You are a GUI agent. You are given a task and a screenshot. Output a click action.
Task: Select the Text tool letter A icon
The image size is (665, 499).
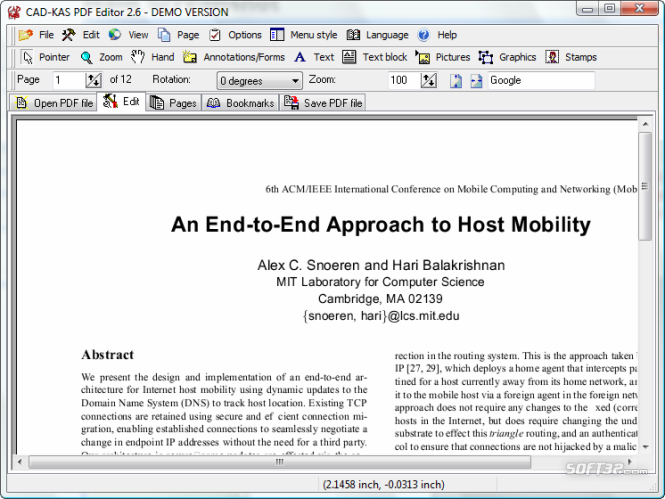click(300, 57)
